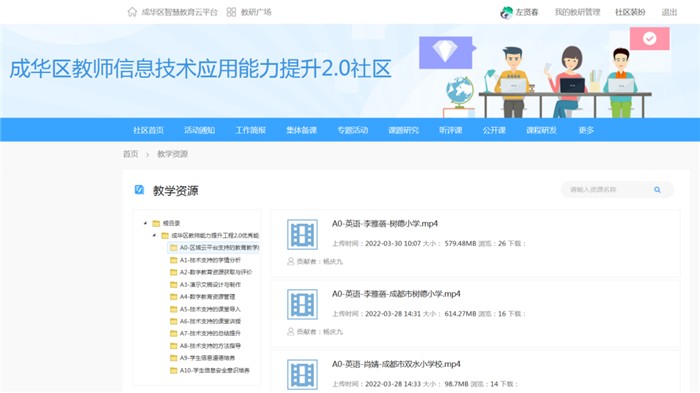
Task: Open 专题活动 nav tab
Action: click(353, 130)
